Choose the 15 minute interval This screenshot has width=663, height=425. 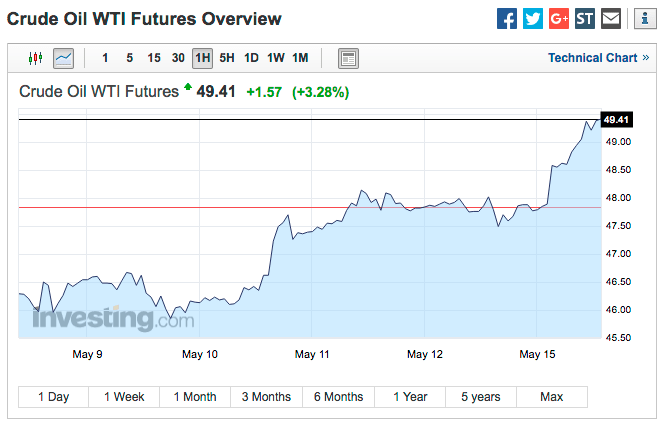pyautogui.click(x=154, y=58)
